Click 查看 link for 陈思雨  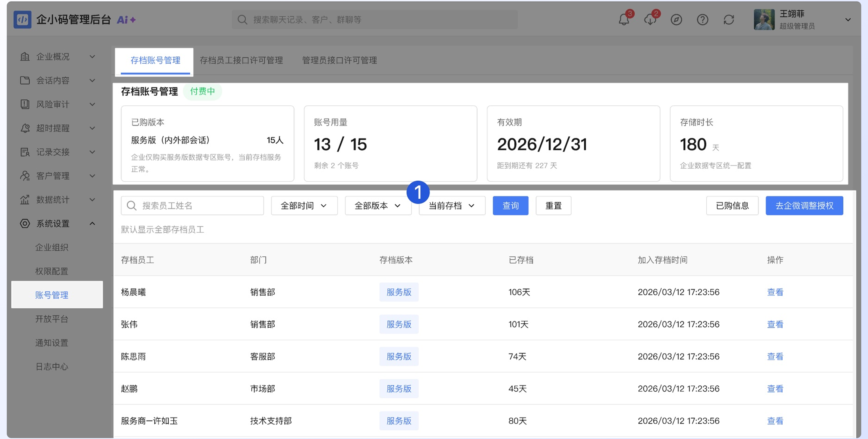(x=775, y=356)
